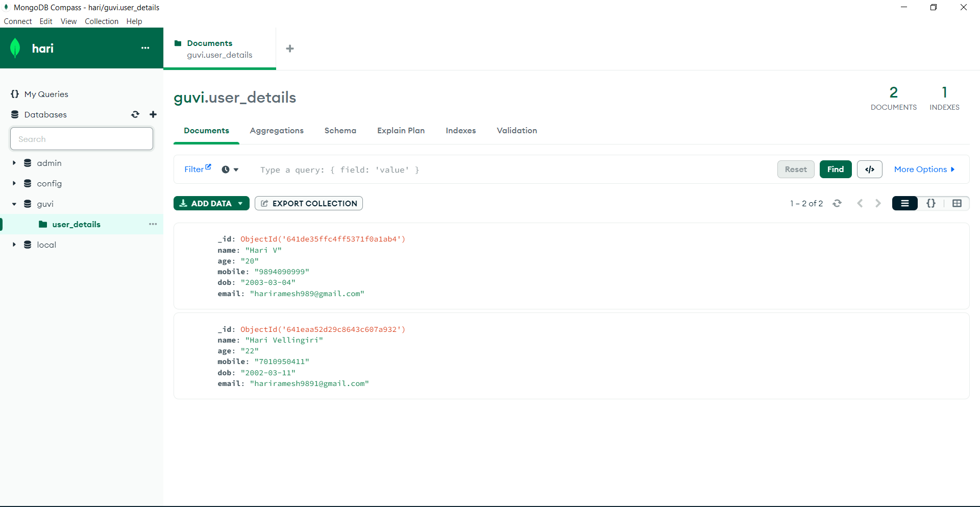980x507 pixels.
Task: Create a new database with plus icon
Action: [153, 114]
